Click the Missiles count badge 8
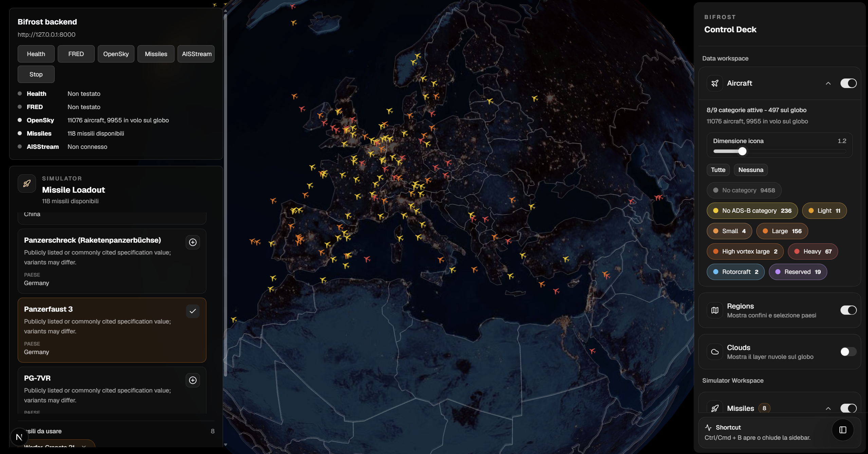868x454 pixels. [764, 408]
